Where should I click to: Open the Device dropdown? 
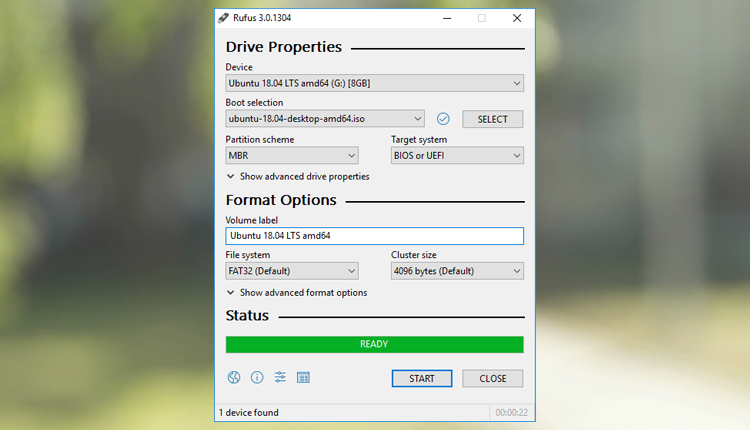375,83
